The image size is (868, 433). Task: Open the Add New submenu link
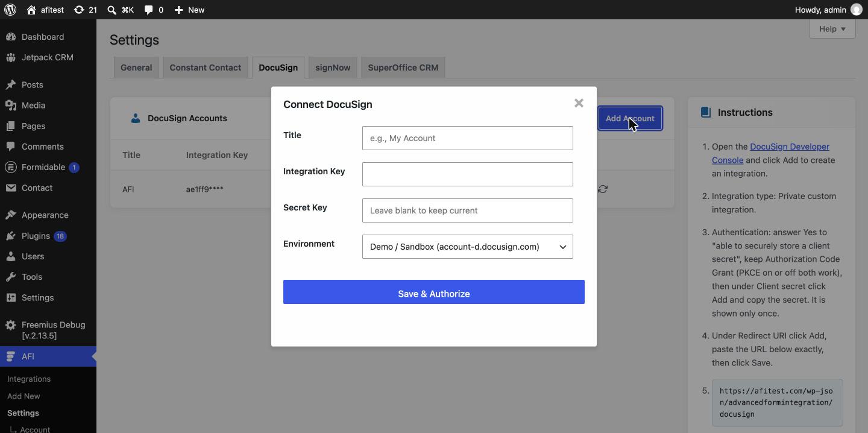click(24, 396)
